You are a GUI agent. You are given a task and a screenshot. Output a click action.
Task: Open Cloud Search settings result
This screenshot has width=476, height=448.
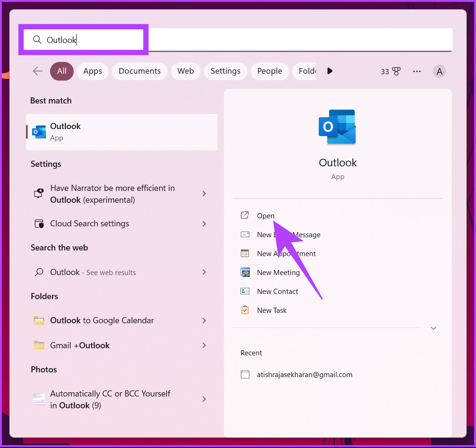pyautogui.click(x=122, y=224)
